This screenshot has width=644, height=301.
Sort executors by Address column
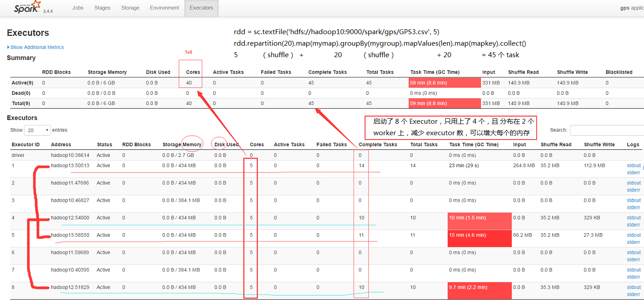(61, 145)
